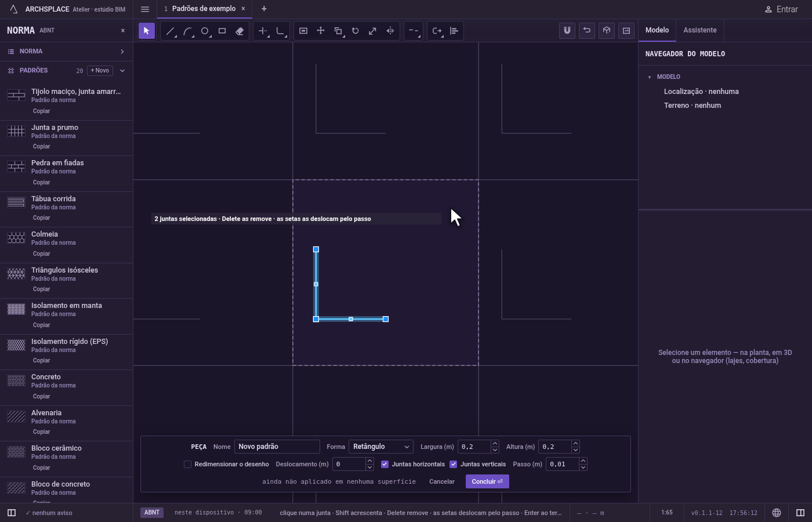Image resolution: width=812 pixels, height=522 pixels.
Task: Open the Forma Retângulo dropdown
Action: pyautogui.click(x=381, y=447)
